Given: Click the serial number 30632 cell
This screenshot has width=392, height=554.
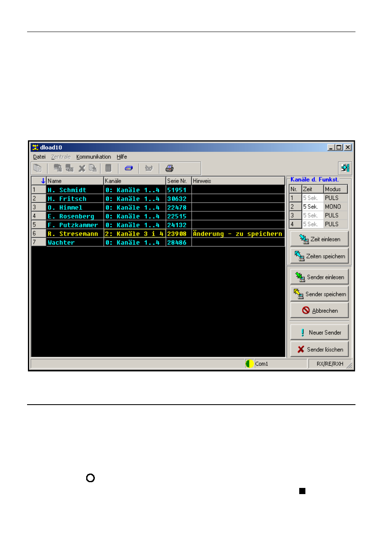Looking at the screenshot, I should point(179,199).
